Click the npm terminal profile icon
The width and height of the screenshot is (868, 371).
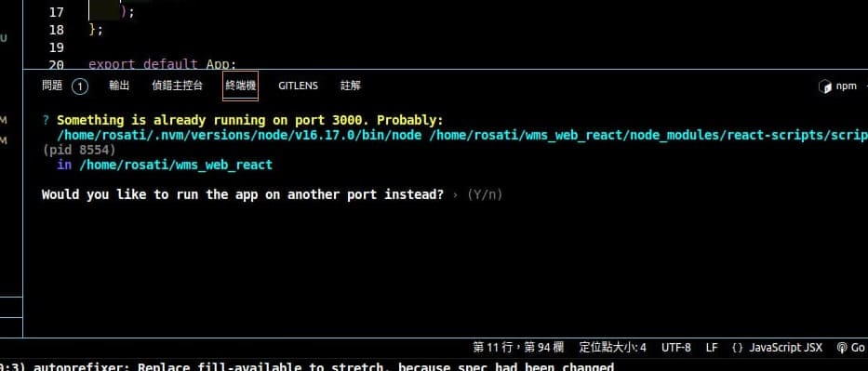(x=825, y=86)
